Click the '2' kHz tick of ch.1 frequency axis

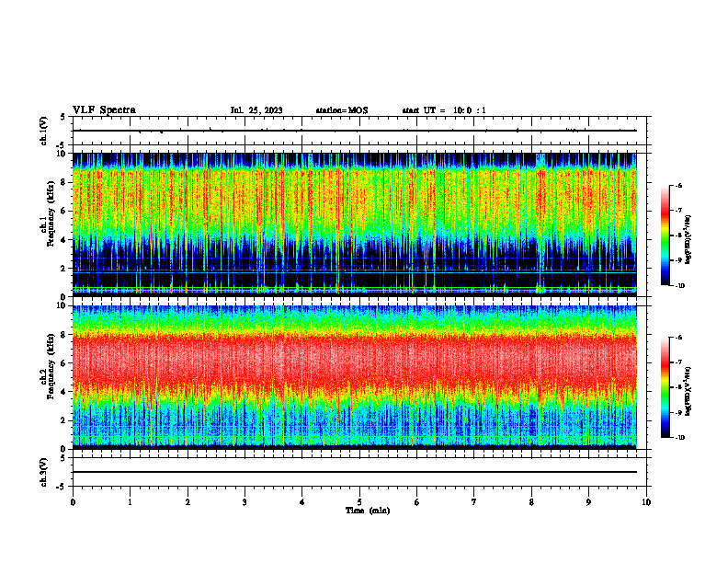[64, 268]
